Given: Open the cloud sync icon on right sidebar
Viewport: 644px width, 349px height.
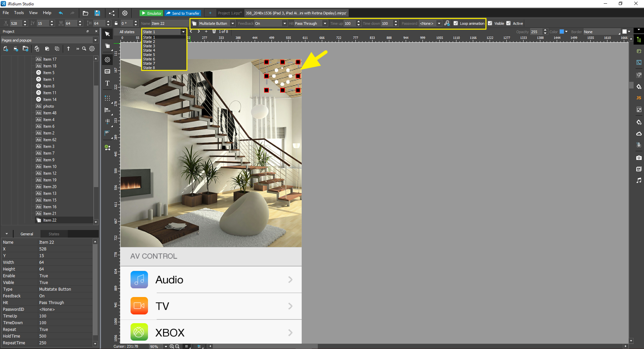Looking at the screenshot, I should (x=639, y=133).
